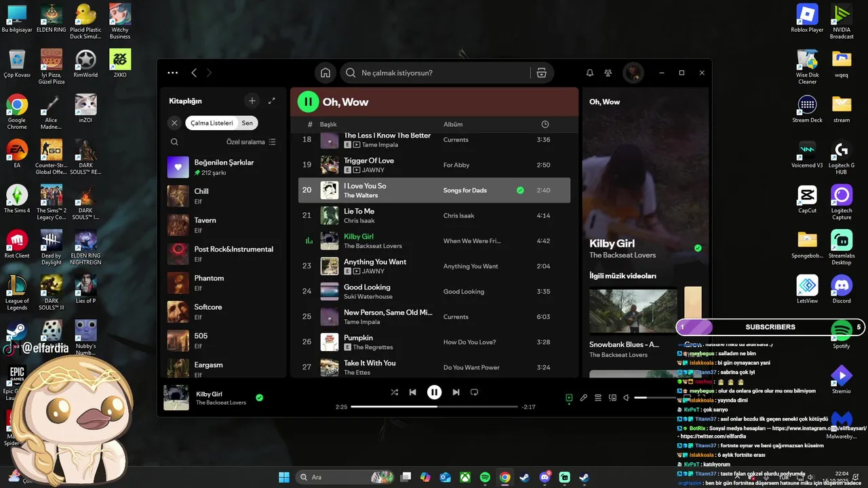Screen dimensions: 868x488
Task: Click the plus button beside Kitaplığın
Action: (x=252, y=101)
